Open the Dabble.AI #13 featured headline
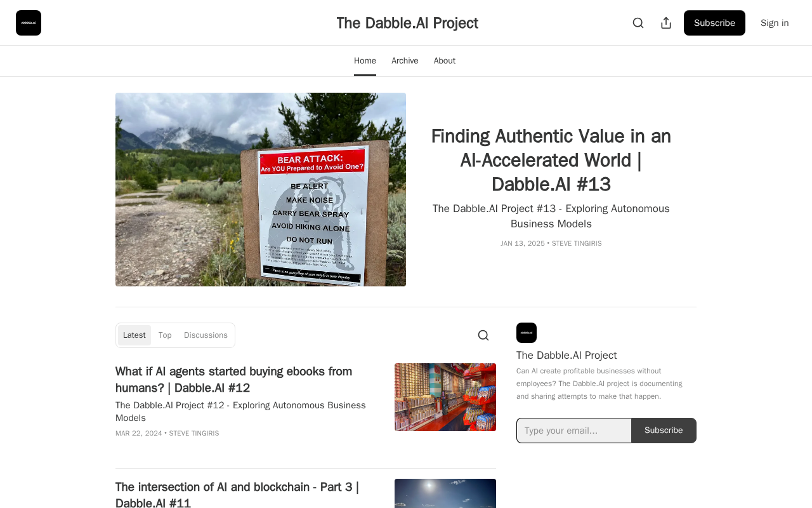 coord(551,160)
